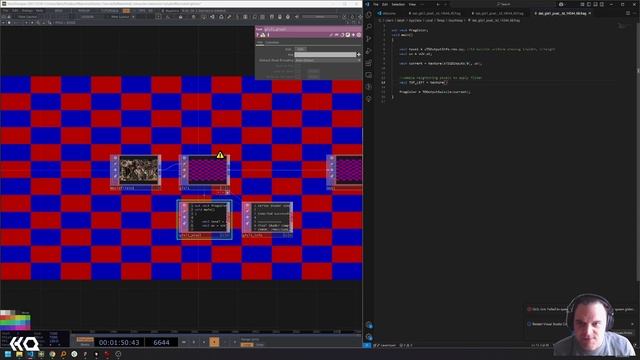Screen dimensions: 640x360
Task: Switch to the Common tab in parameter panel
Action: pyautogui.click(x=272, y=42)
